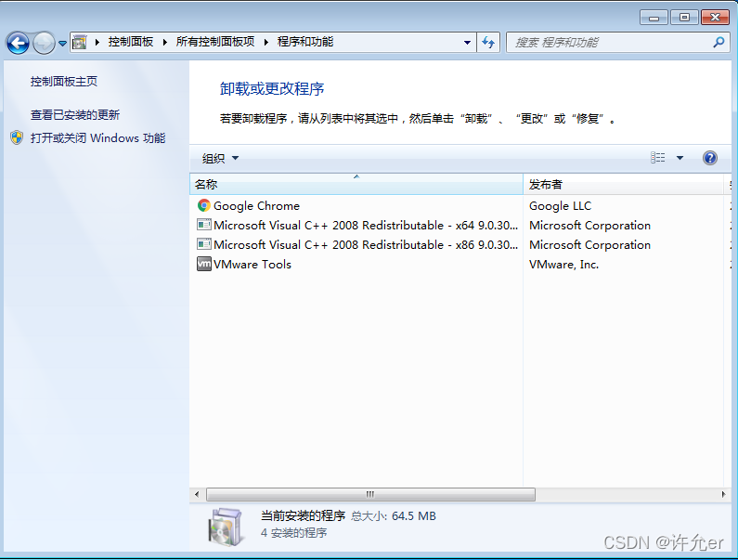Select Visual C++ 2008 x64 entry
This screenshot has width=738, height=560.
click(x=356, y=226)
